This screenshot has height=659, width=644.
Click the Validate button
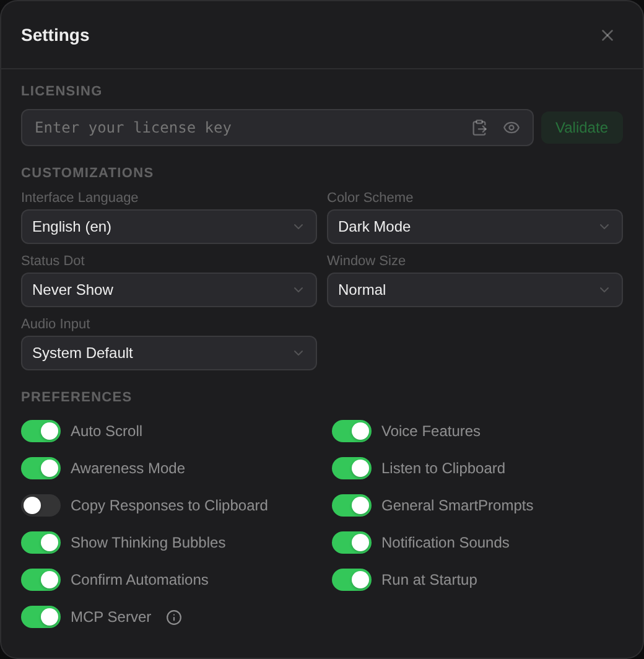coord(582,128)
